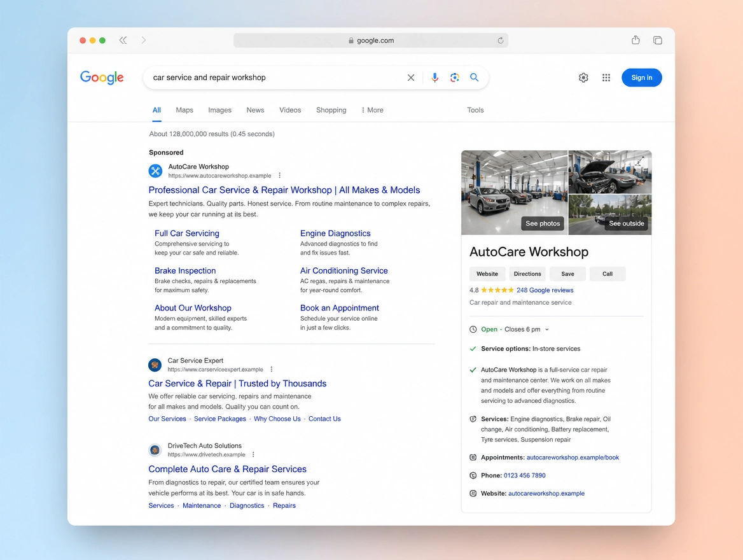Clear the search box with the X icon
Image resolution: width=743 pixels, height=560 pixels.
tap(411, 78)
